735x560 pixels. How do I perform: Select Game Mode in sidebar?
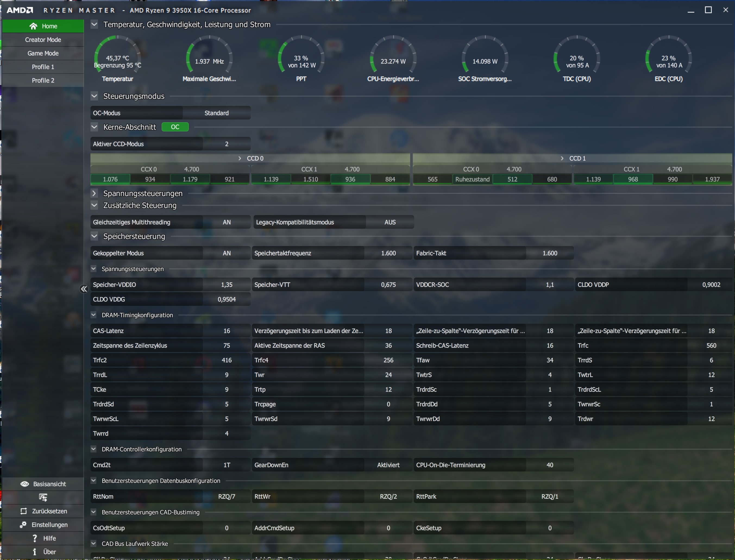pyautogui.click(x=43, y=53)
